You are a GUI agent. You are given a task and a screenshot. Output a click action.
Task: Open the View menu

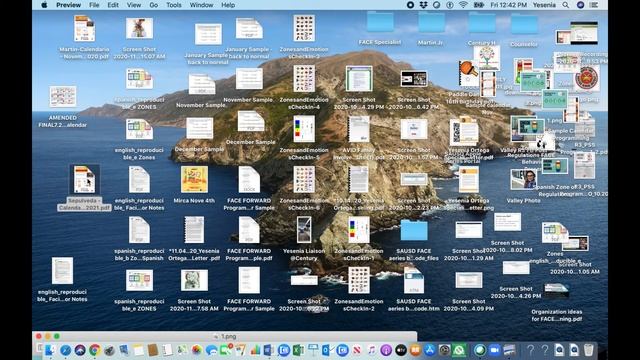point(133,5)
